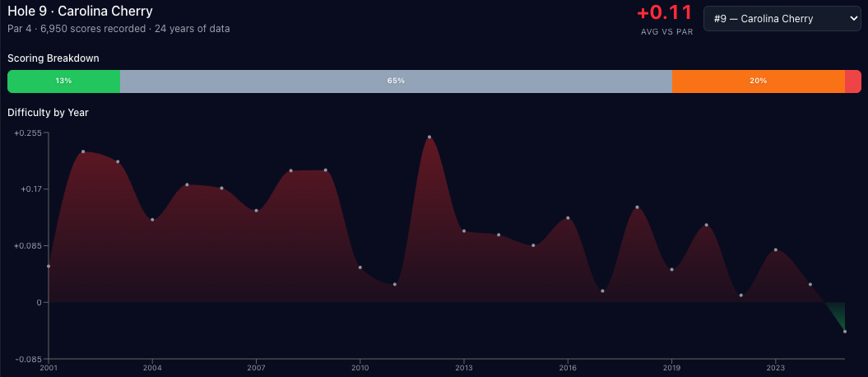
Task: Select the 2001 data point on the chart
Action: tap(49, 266)
